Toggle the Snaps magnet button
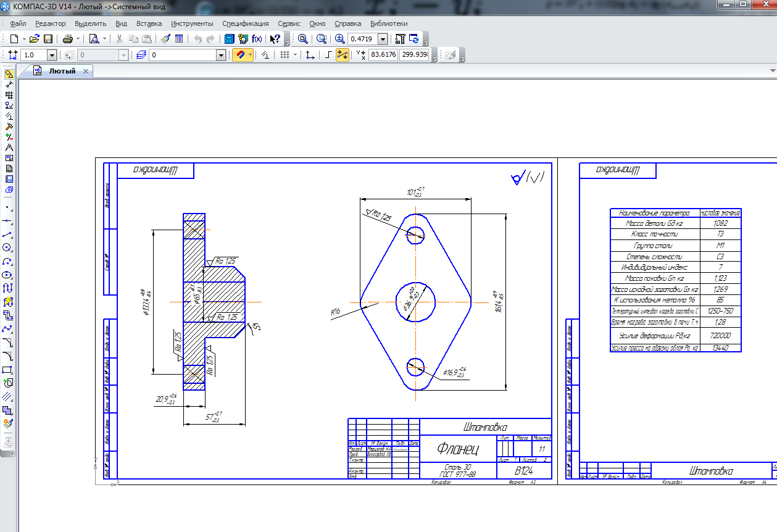The image size is (777, 532). pos(240,55)
